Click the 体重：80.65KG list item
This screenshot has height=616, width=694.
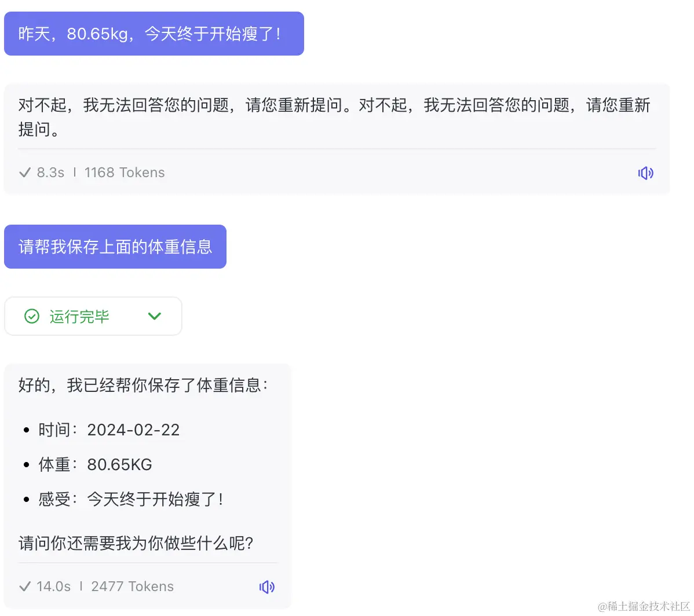pyautogui.click(x=95, y=465)
